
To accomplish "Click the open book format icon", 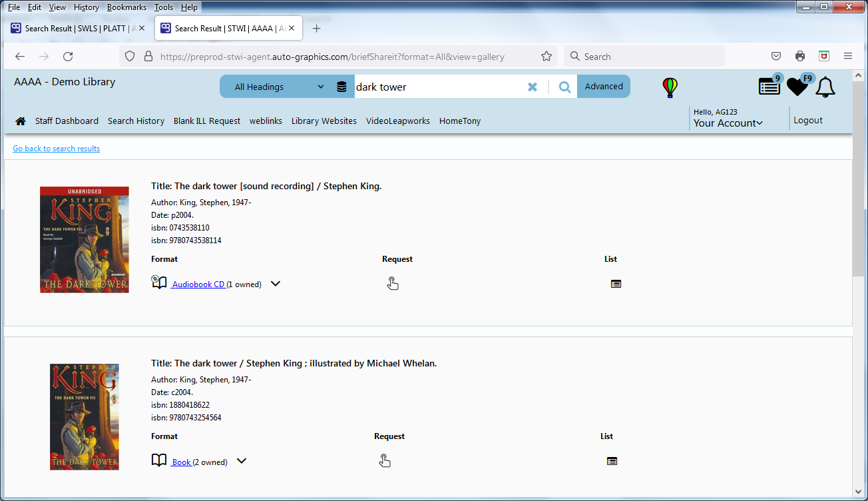I will point(158,460).
